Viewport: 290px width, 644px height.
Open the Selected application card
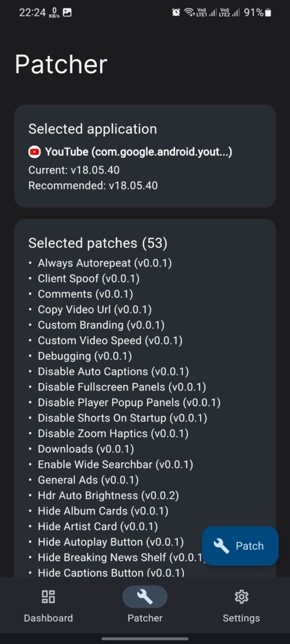pos(145,156)
